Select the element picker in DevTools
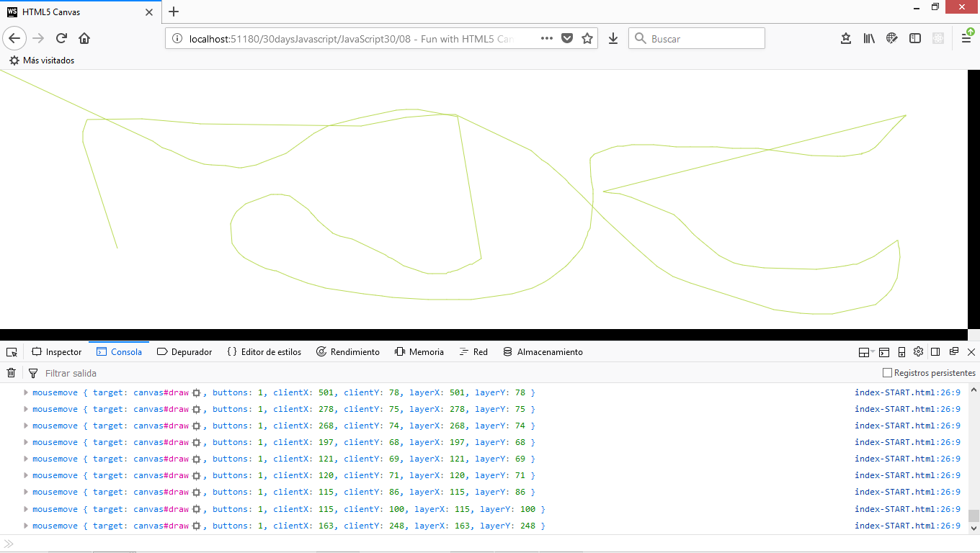980x553 pixels. pos(12,352)
